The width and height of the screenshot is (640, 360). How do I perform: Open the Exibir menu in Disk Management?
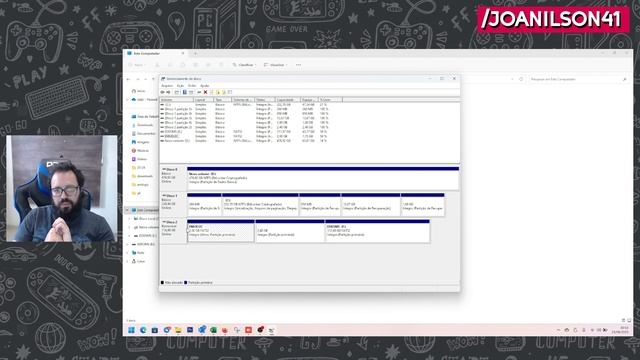[x=192, y=86]
